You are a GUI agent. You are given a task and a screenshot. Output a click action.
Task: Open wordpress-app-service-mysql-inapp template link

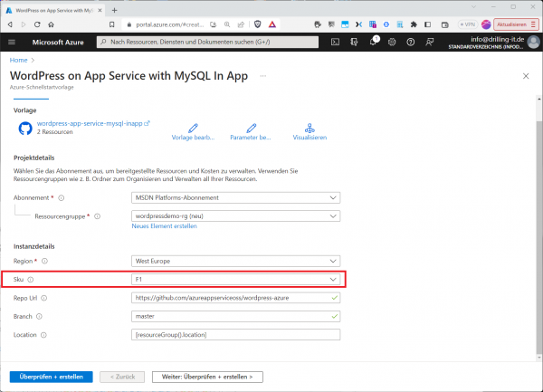(93, 124)
